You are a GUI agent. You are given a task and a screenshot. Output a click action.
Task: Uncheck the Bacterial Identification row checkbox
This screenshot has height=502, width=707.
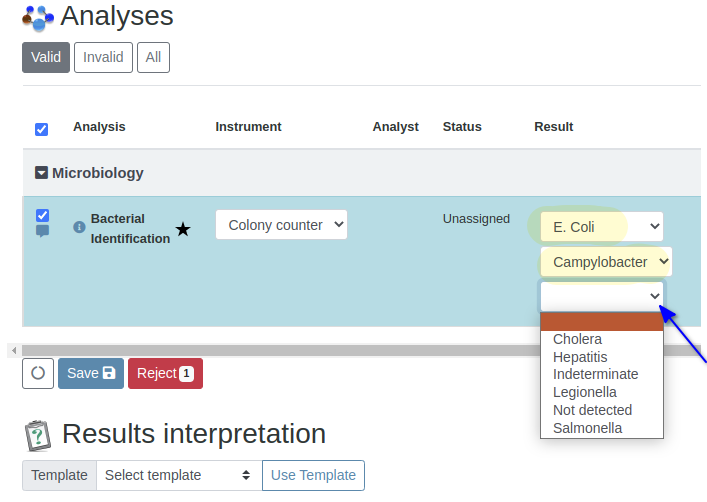click(x=42, y=215)
